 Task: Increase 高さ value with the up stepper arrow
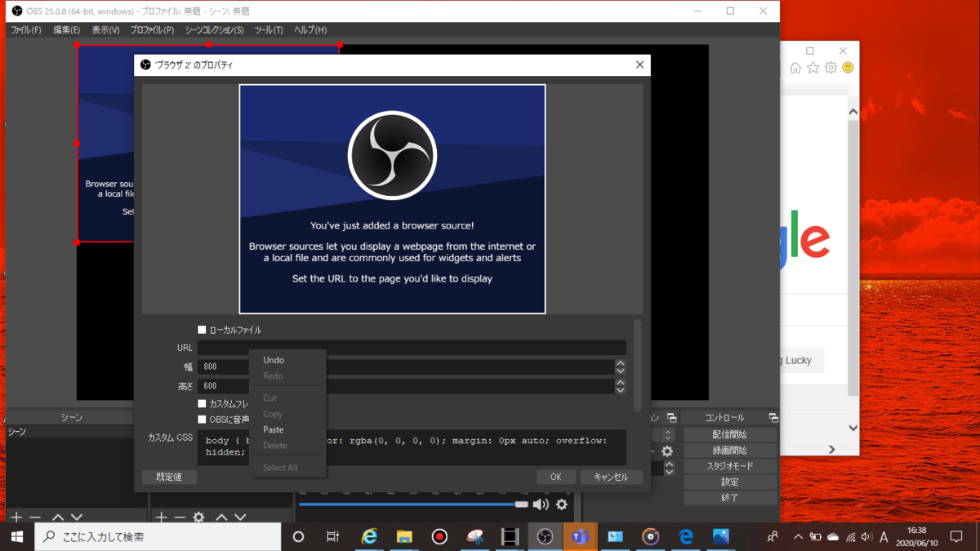pos(621,382)
